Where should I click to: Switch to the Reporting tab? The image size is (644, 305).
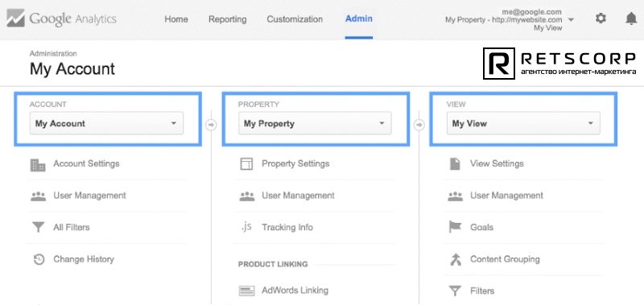point(228,19)
